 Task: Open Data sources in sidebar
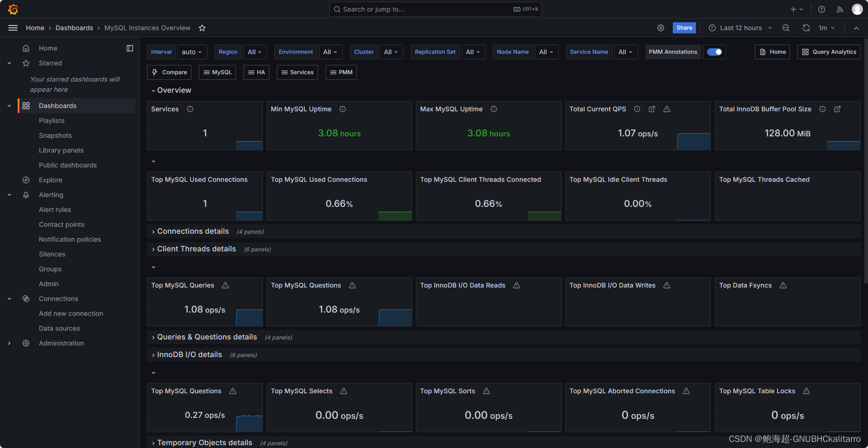tap(59, 328)
